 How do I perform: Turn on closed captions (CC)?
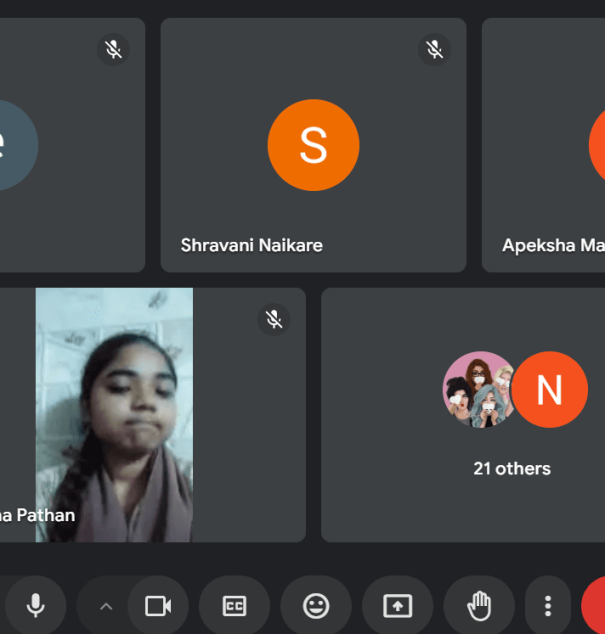click(234, 606)
